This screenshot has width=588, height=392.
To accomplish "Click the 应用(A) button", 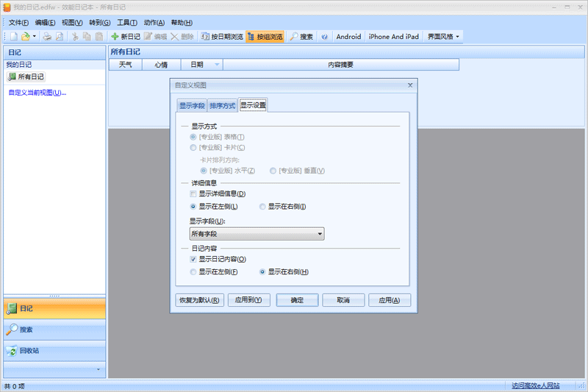I will (390, 300).
